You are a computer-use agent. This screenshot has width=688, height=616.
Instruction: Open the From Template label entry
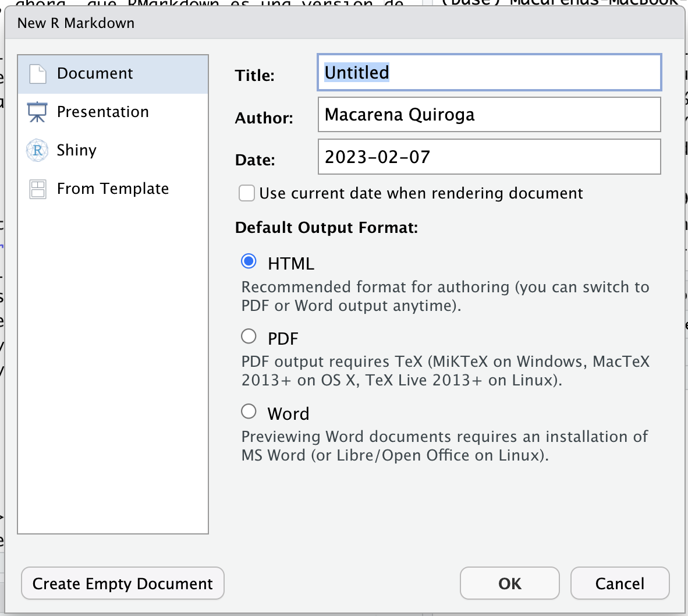click(x=113, y=189)
